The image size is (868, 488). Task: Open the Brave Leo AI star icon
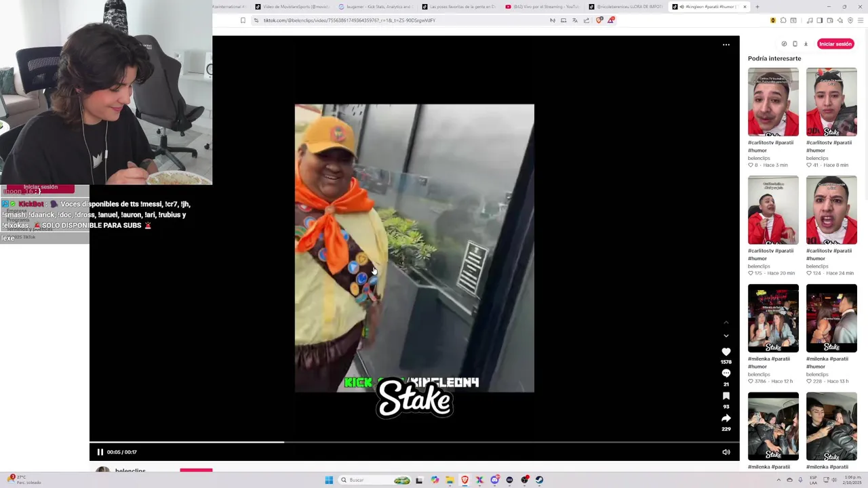tap(840, 20)
